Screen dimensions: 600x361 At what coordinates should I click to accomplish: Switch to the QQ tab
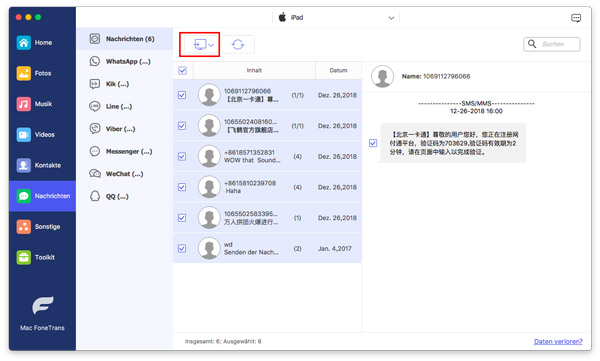[125, 196]
